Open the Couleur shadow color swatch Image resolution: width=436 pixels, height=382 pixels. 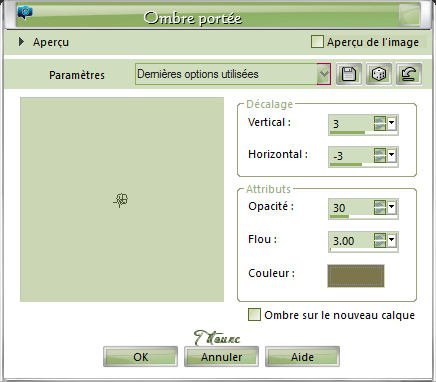pyautogui.click(x=356, y=276)
